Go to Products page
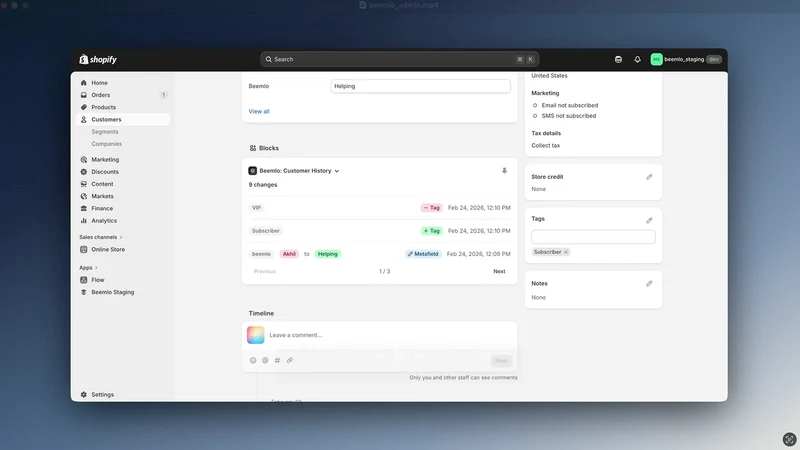Image resolution: width=800 pixels, height=450 pixels. (103, 107)
